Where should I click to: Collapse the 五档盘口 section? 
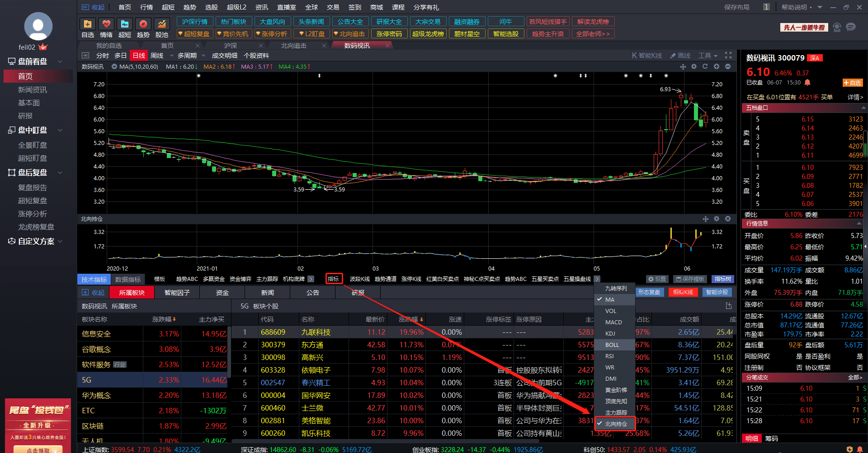click(863, 108)
